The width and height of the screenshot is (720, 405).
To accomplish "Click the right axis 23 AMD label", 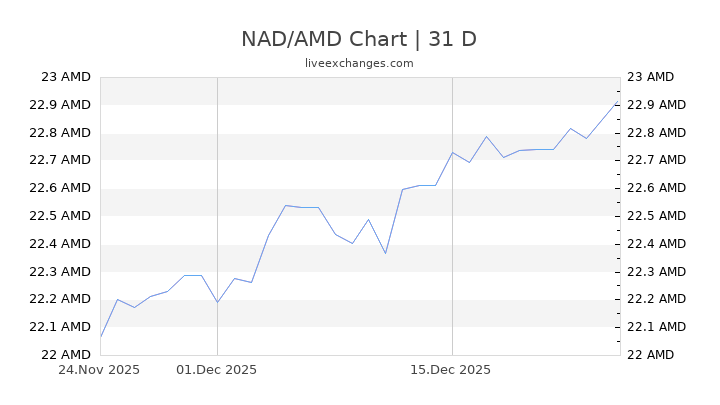I will 650,77.
